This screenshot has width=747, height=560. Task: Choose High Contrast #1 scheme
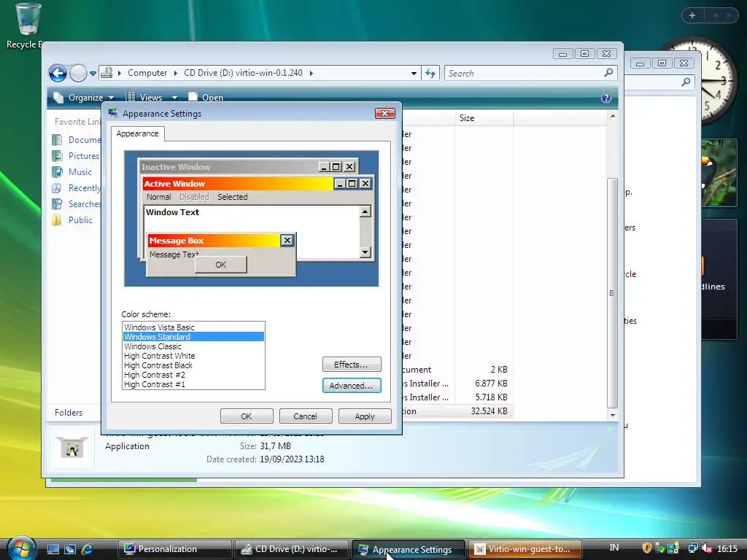coord(193,384)
